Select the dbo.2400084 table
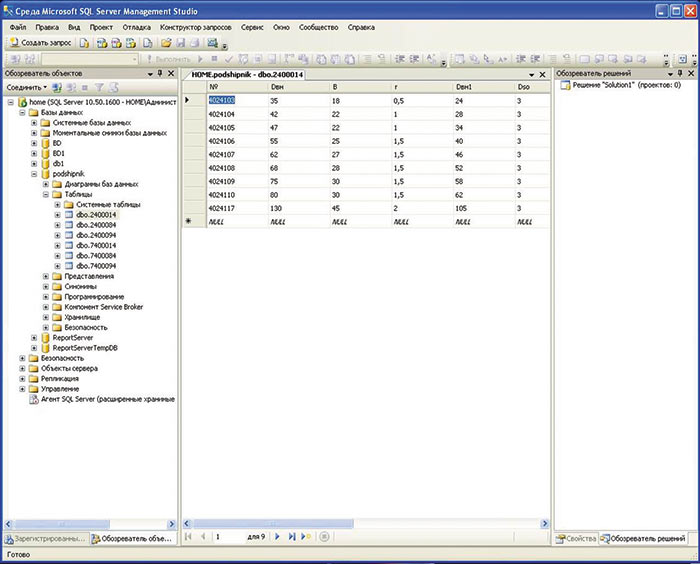 tap(96, 225)
